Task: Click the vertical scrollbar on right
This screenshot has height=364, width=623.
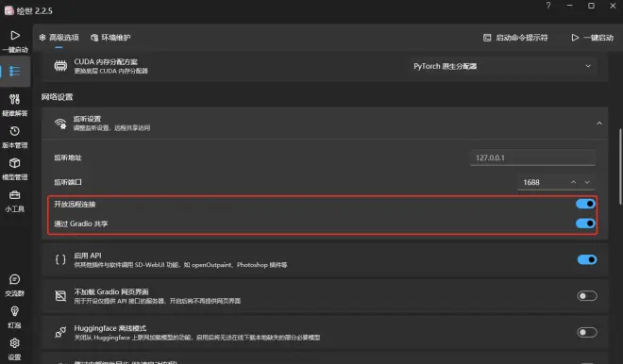Action: 620,167
